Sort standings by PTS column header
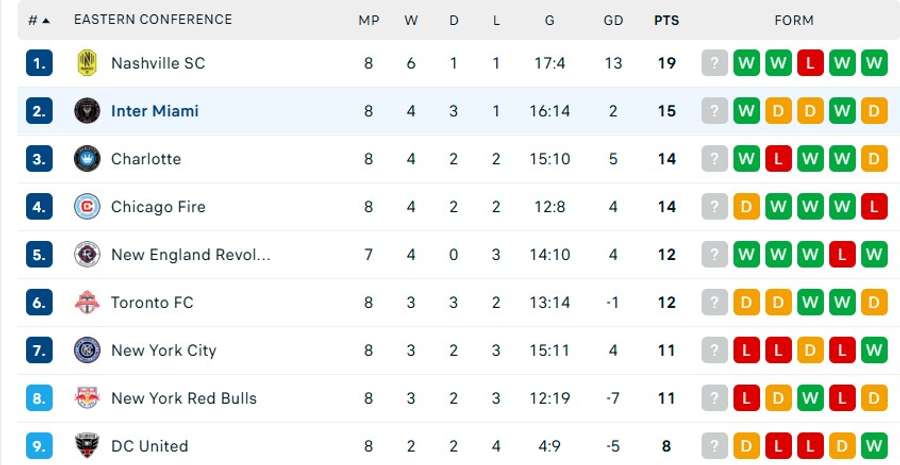Image resolution: width=900 pixels, height=465 pixels. pyautogui.click(x=666, y=20)
